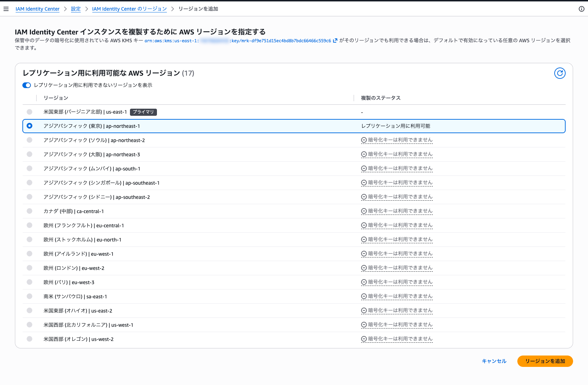Show key-unavailable status for sa-east-1

pyautogui.click(x=397, y=297)
